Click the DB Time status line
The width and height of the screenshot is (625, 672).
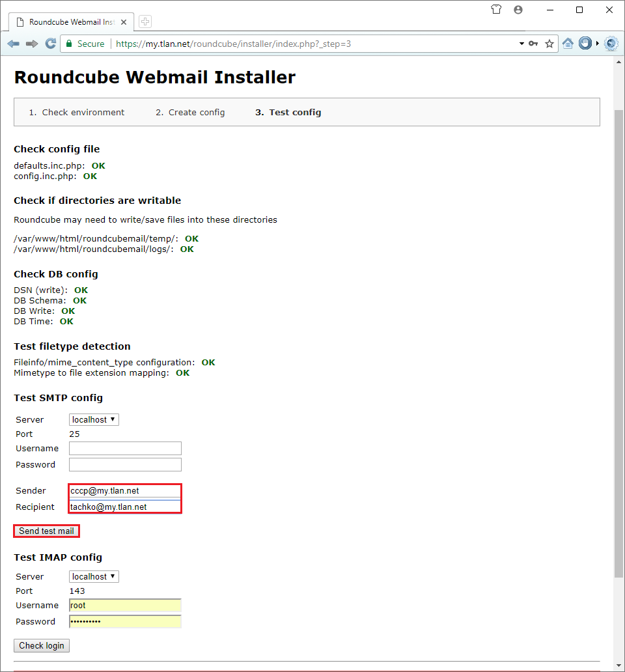(x=44, y=322)
